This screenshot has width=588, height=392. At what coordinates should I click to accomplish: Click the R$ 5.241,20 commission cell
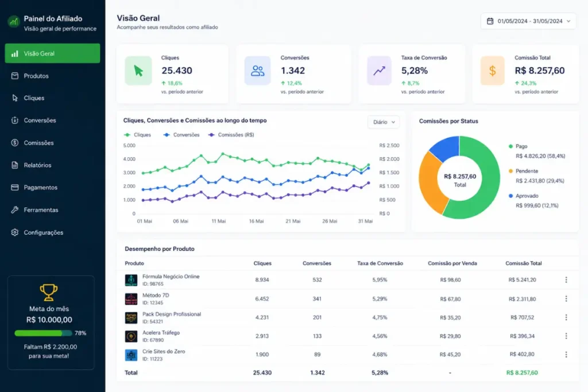point(522,280)
